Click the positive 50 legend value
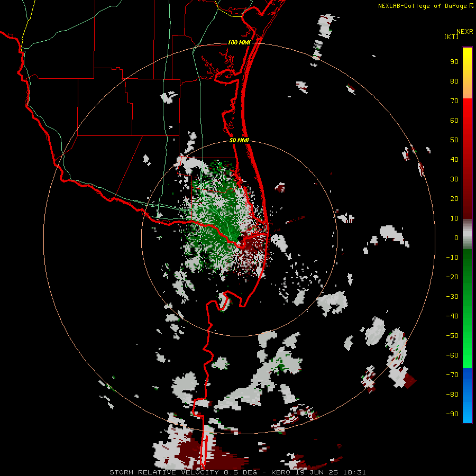The width and height of the screenshot is (476, 476). tap(454, 140)
